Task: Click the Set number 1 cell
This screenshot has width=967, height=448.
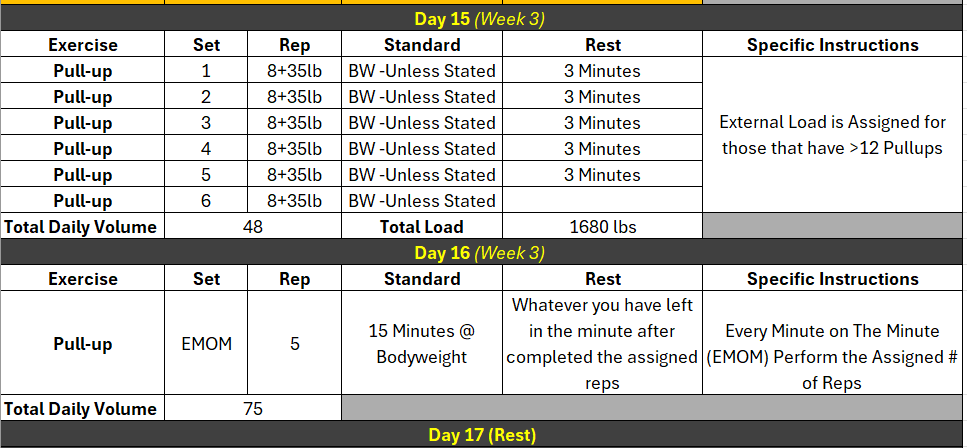Action: pos(206,71)
